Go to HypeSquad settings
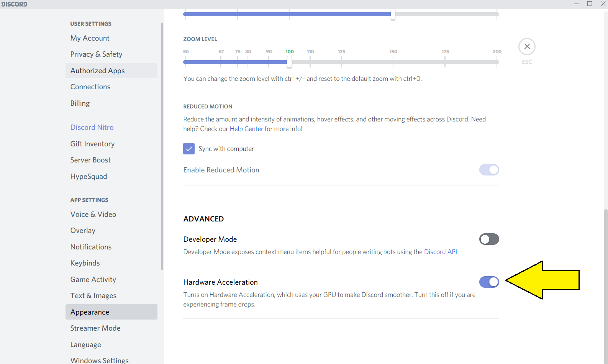This screenshot has width=608, height=364. pyautogui.click(x=111, y=176)
